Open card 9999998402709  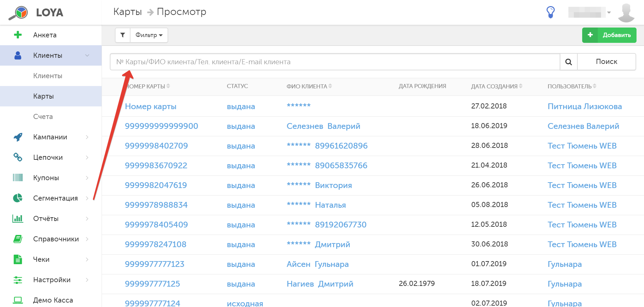pos(156,146)
